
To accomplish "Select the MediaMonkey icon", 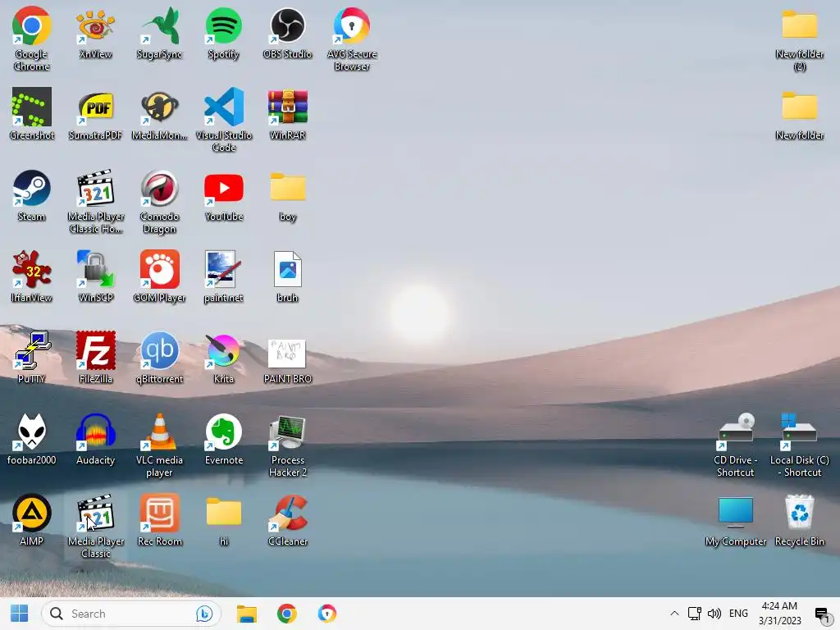I will (160, 107).
